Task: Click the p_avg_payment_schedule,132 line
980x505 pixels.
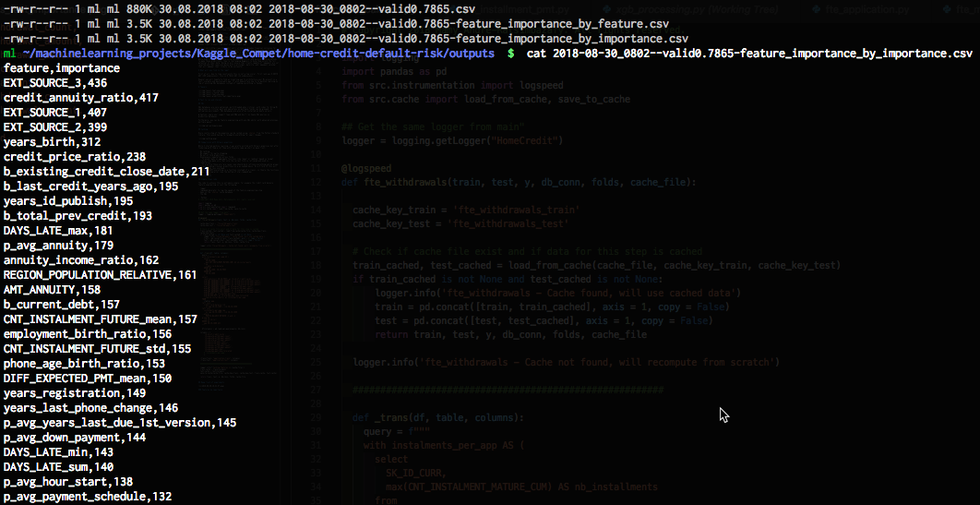Action: point(88,498)
